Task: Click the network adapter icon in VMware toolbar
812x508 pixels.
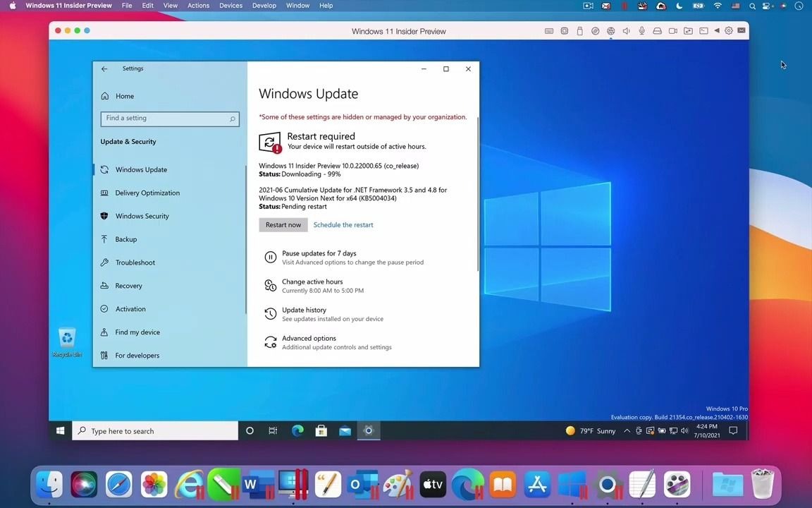Action: click(x=611, y=30)
